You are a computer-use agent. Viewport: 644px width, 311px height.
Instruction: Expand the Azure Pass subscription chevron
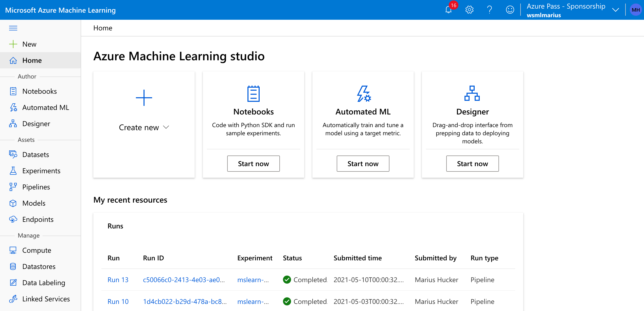616,10
